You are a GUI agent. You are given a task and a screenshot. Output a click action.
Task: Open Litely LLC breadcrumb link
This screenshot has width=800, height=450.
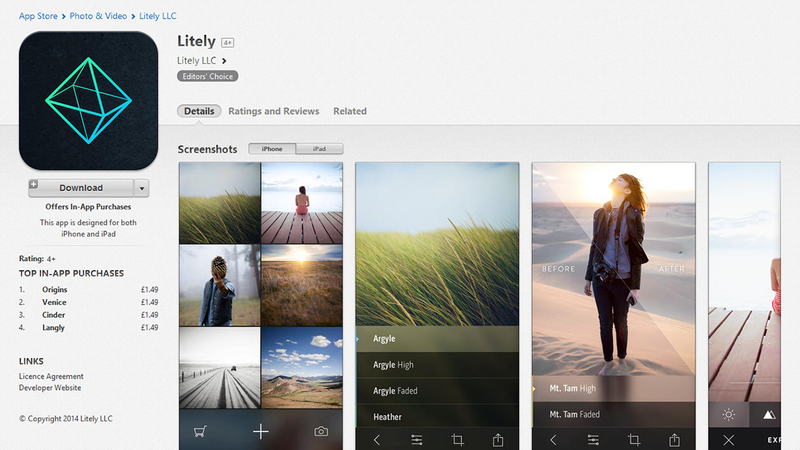click(158, 16)
